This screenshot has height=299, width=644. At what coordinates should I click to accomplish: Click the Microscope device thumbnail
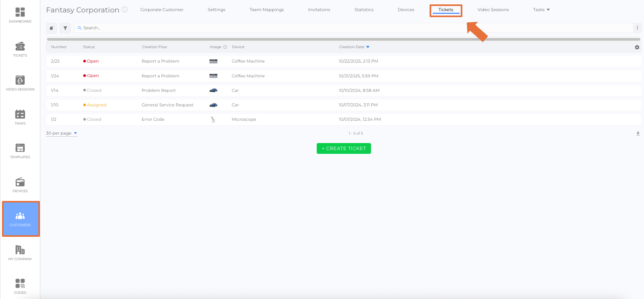[x=213, y=120]
